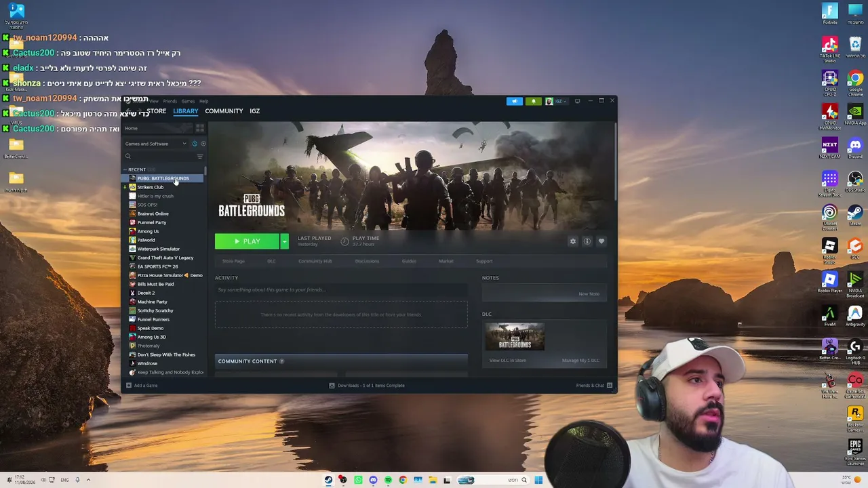Switch to the Store tab
Viewport: 868px width, 488px height.
coord(156,111)
